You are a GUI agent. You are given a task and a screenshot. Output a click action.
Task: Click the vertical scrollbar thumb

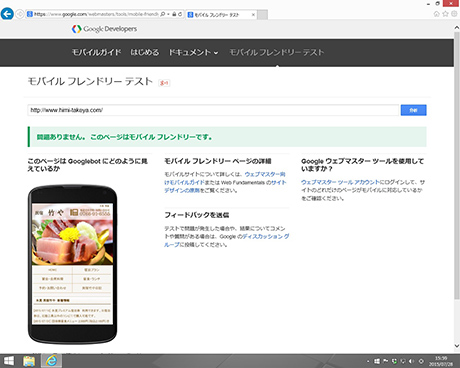coord(457,166)
